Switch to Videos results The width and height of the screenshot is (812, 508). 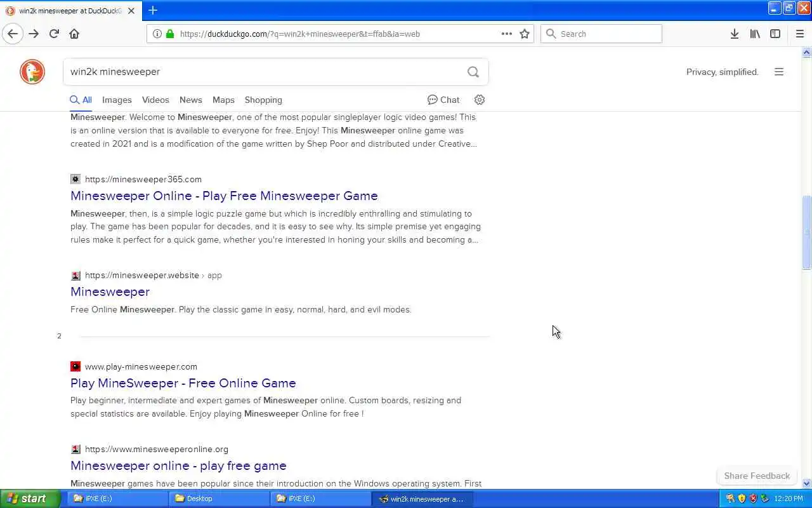(x=155, y=100)
